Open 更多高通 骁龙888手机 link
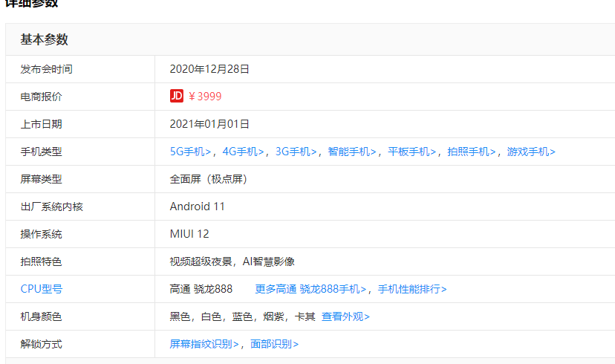This screenshot has height=364, width=615. coord(310,289)
